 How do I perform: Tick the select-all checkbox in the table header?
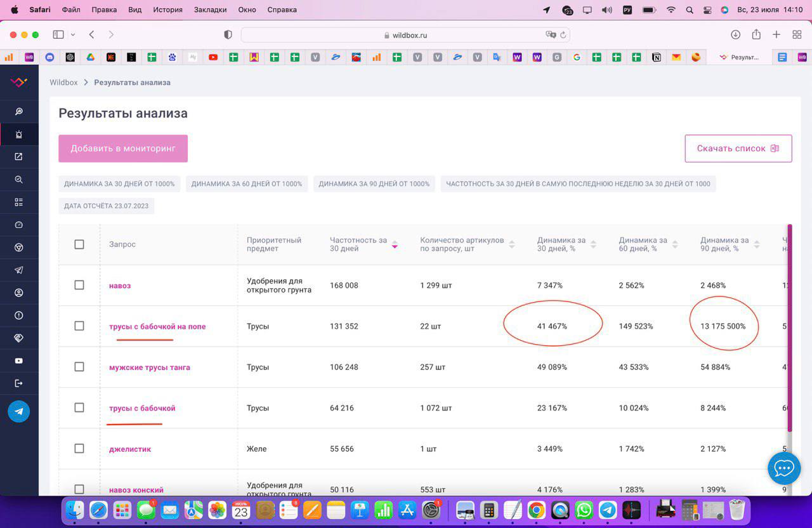[79, 244]
